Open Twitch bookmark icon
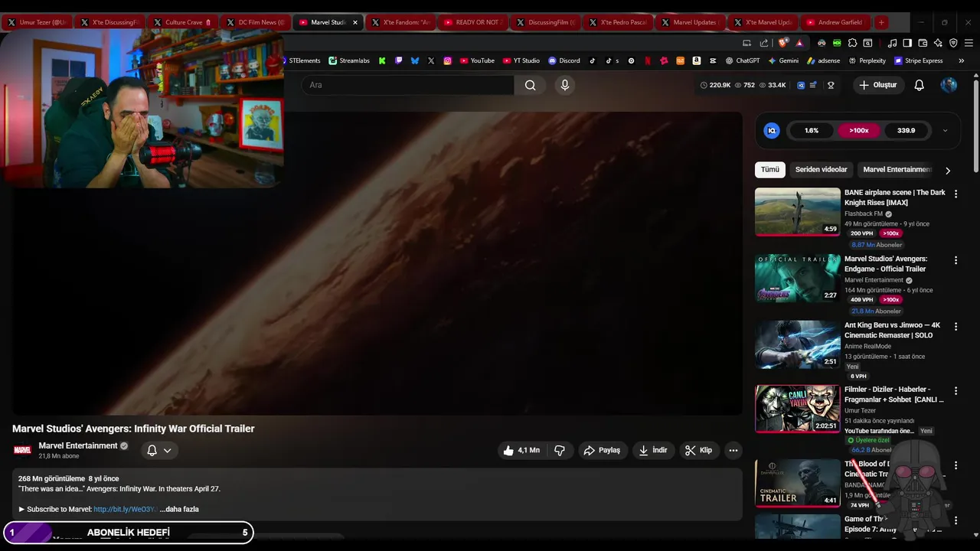This screenshot has height=551, width=980. pos(398,60)
